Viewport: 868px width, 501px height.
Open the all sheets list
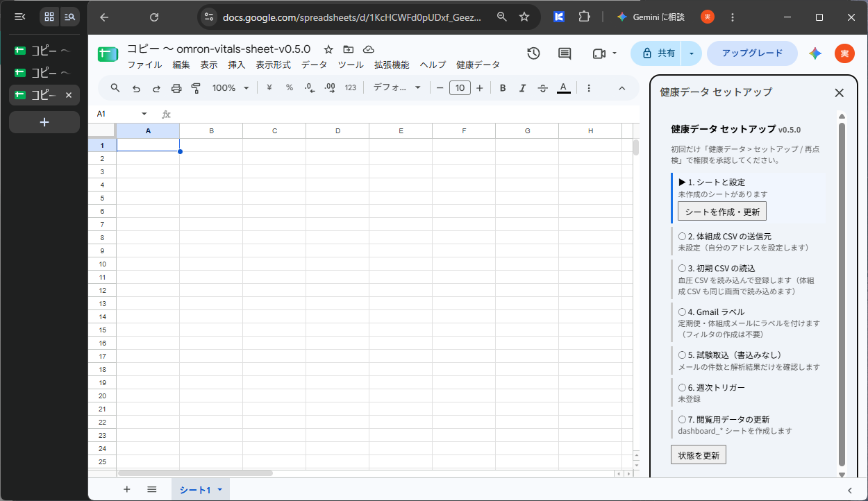click(151, 489)
